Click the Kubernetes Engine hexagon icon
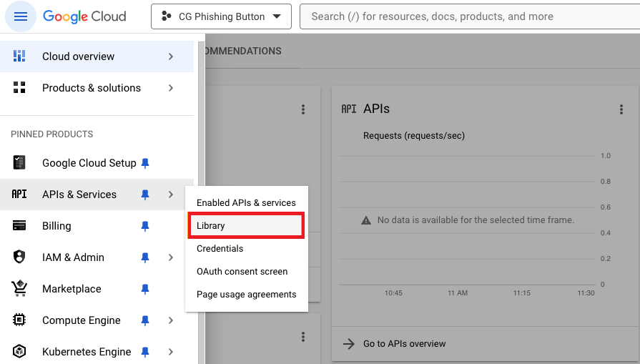This screenshot has width=640, height=364. click(x=19, y=351)
